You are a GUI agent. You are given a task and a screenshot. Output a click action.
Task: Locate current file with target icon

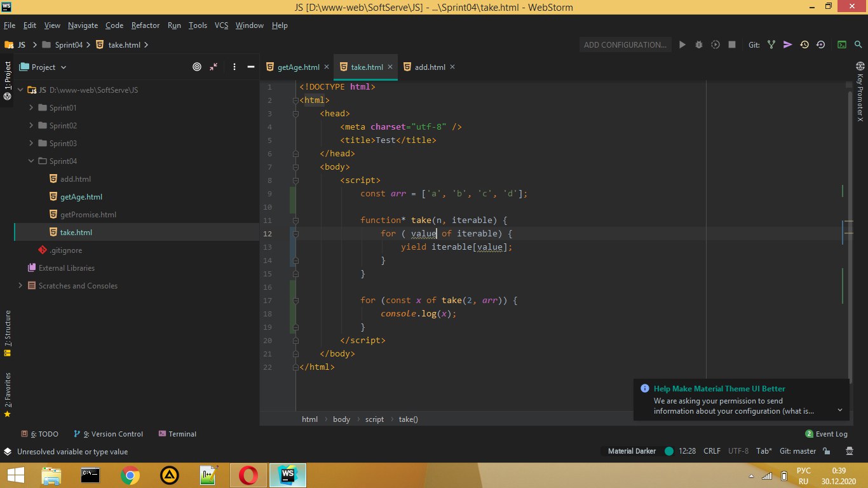click(x=197, y=67)
